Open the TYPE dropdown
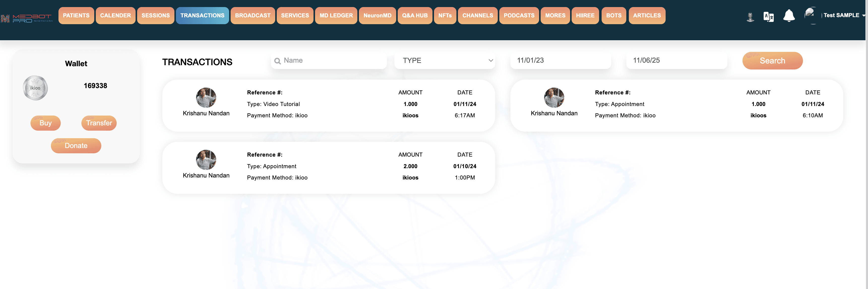Screen dimensions: 868x289 tap(445, 61)
